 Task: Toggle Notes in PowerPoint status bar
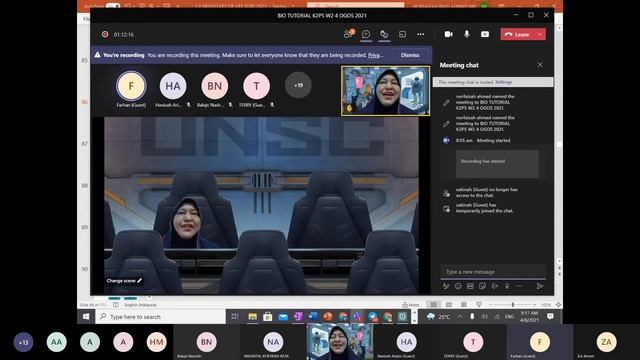coord(411,305)
